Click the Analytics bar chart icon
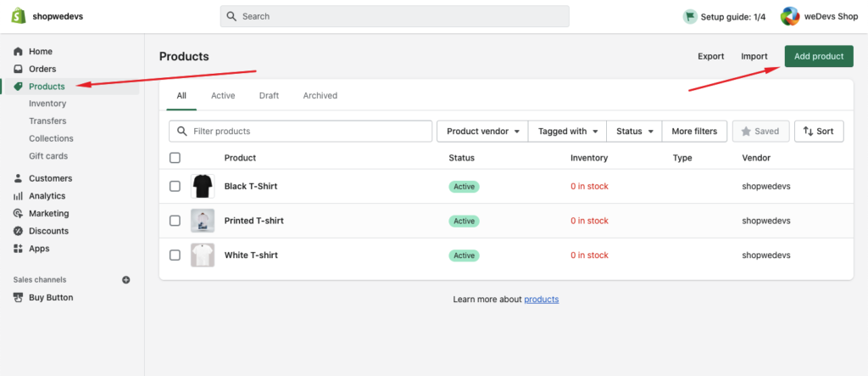868x376 pixels. pyautogui.click(x=18, y=196)
